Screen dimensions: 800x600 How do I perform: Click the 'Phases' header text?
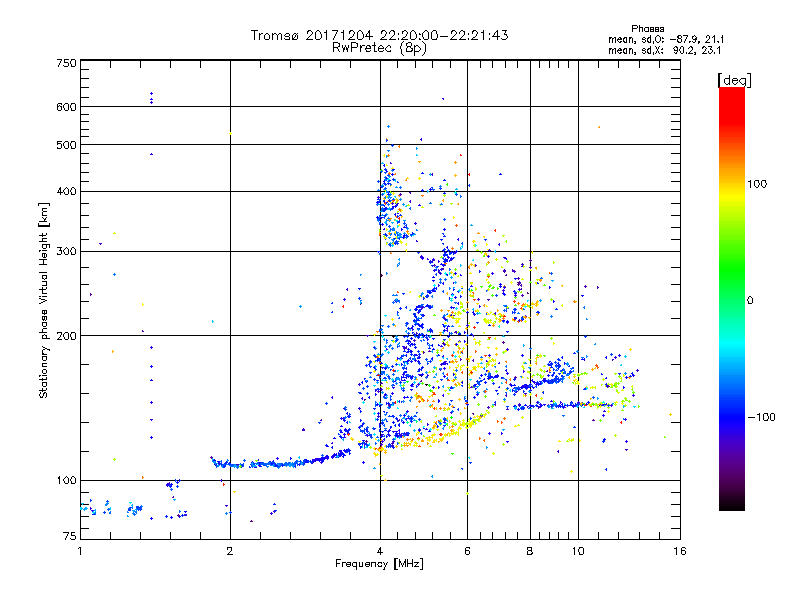pos(647,29)
